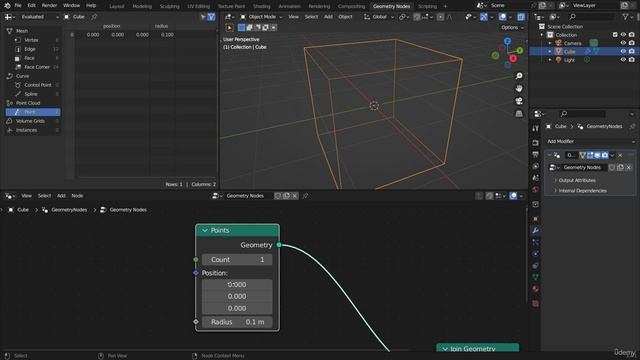Toggle spreadsheet selected-only filter arrow icon

pyautogui.click(x=203, y=17)
